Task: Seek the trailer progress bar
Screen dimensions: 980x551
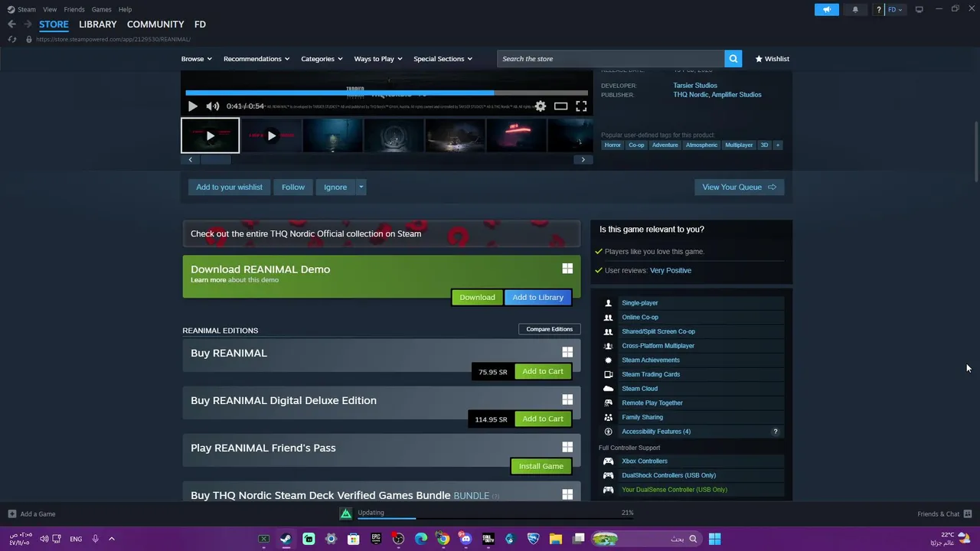Action: tap(387, 93)
